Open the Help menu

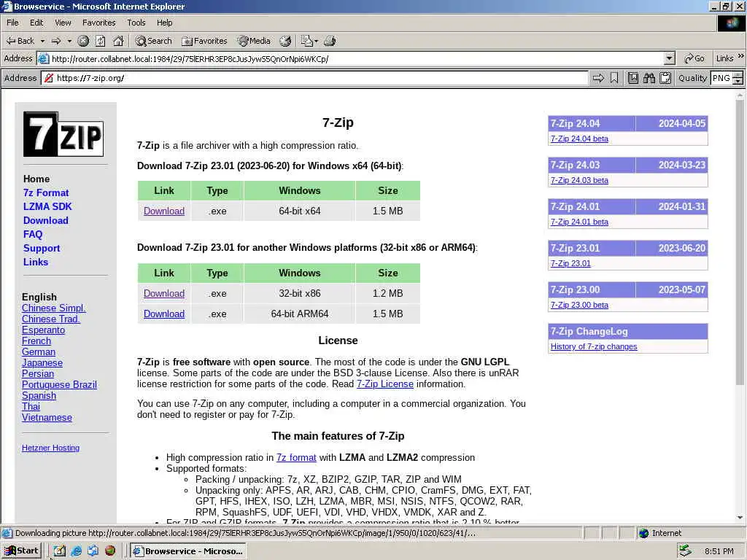164,23
